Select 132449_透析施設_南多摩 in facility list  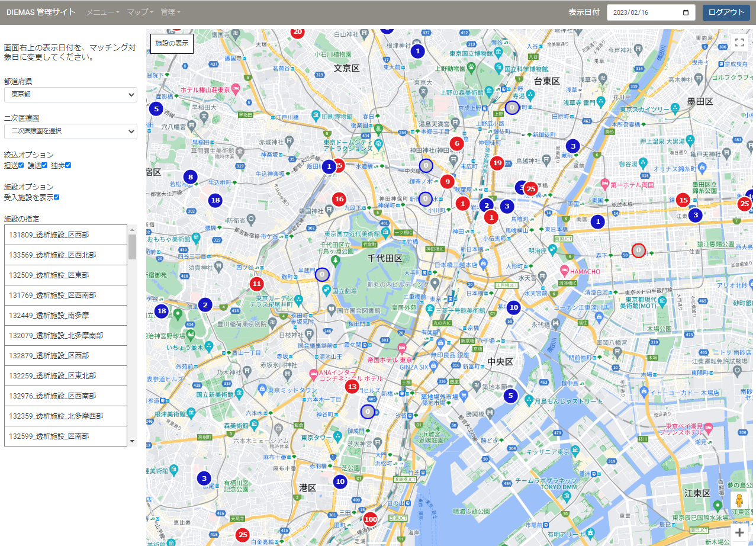click(66, 315)
